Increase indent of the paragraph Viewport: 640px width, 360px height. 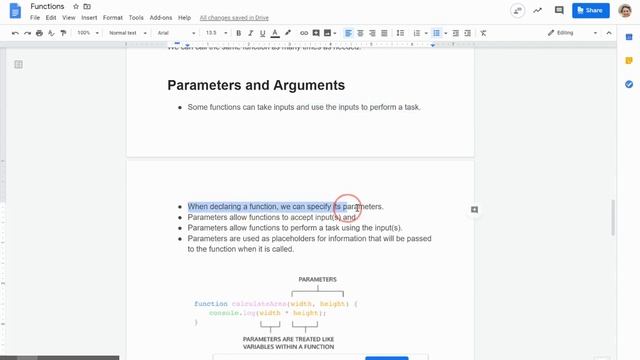tap(468, 33)
